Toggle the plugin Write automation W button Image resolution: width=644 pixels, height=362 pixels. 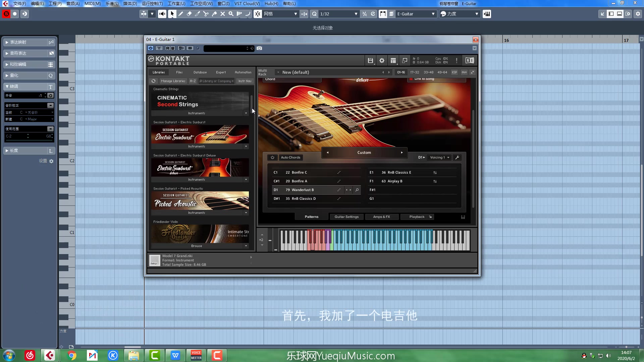coord(173,48)
